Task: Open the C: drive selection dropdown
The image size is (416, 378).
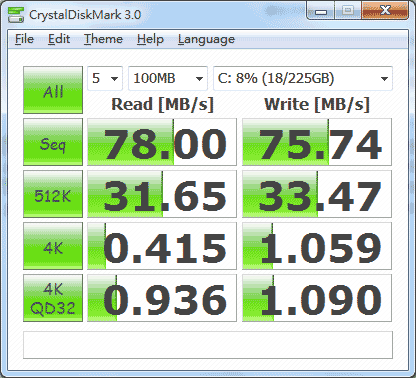Action: [x=303, y=78]
